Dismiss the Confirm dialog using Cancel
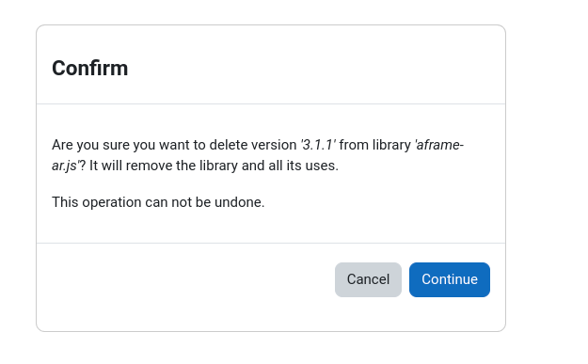The height and width of the screenshot is (364, 588). pyautogui.click(x=368, y=279)
